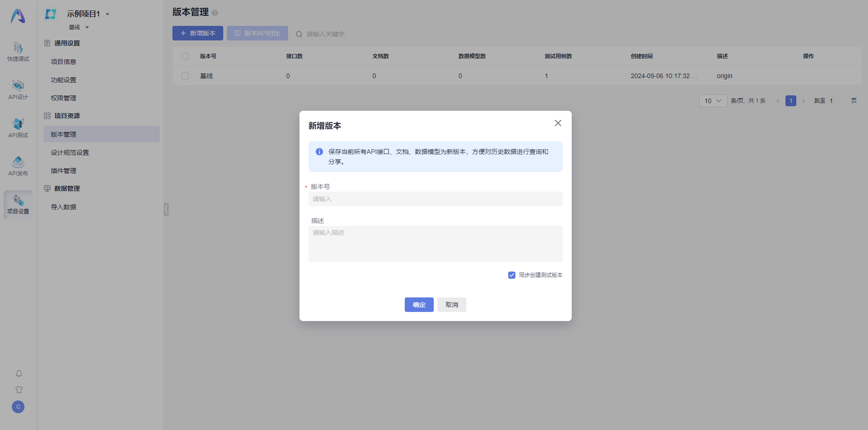Image resolution: width=868 pixels, height=430 pixels.
Task: Open 导入数据 in the settings menu
Action: pos(102,207)
